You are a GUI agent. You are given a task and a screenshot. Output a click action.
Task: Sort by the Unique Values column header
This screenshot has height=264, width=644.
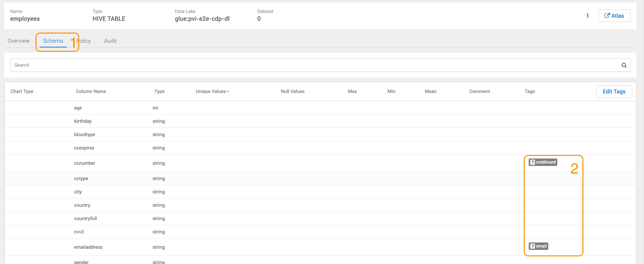point(212,92)
